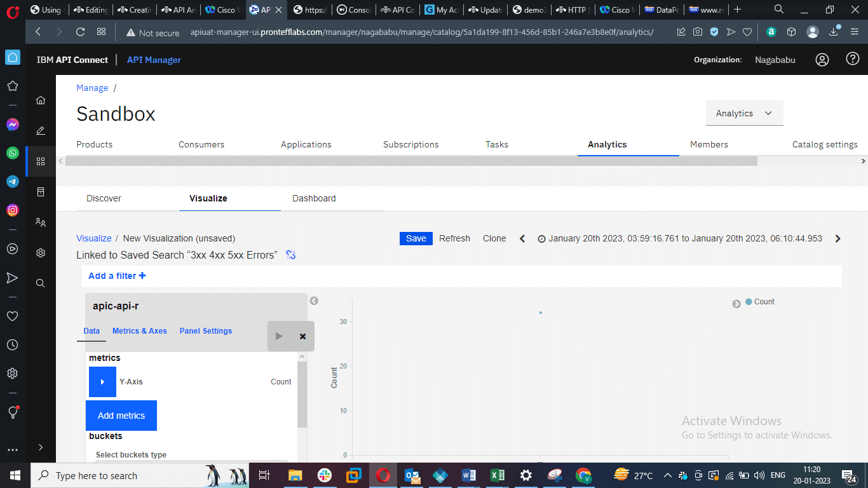The height and width of the screenshot is (488, 868).
Task: Open Outlook from the taskbar
Action: 411,475
